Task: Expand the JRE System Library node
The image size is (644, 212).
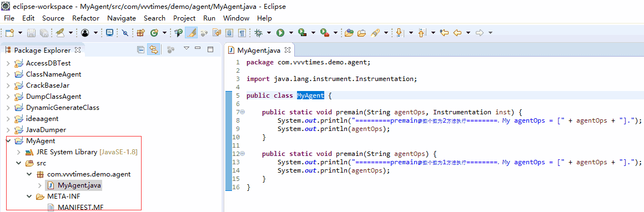Action: click(x=18, y=152)
